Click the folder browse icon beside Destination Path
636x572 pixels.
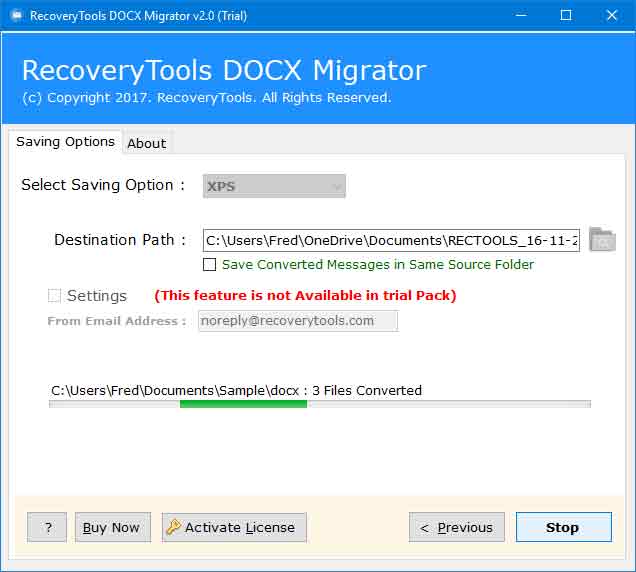pyautogui.click(x=602, y=240)
